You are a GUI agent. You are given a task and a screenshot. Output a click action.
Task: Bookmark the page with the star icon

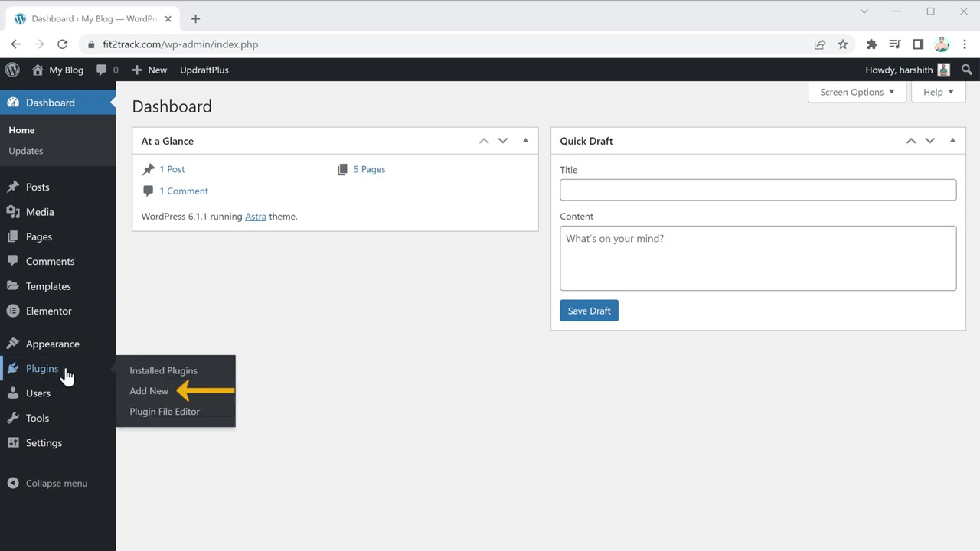[842, 44]
